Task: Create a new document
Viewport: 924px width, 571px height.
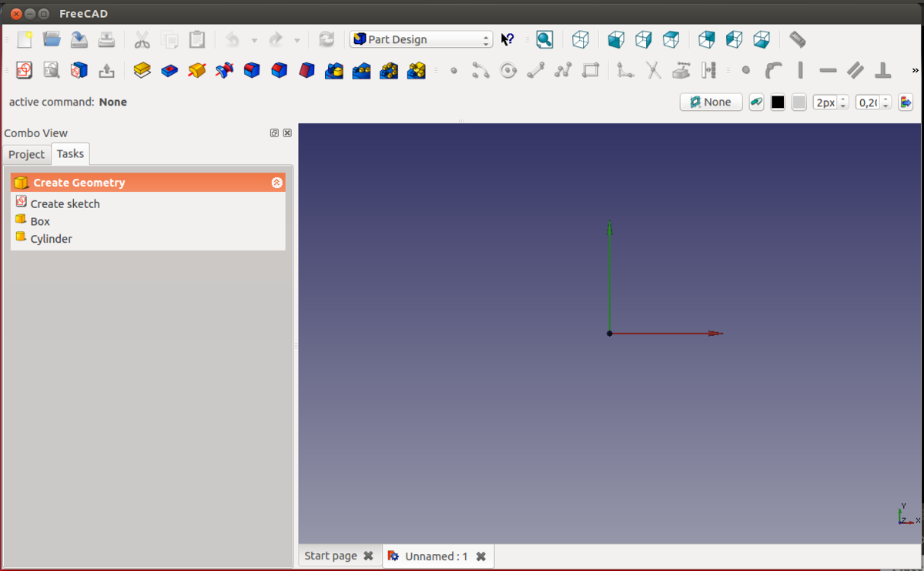Action: click(25, 39)
